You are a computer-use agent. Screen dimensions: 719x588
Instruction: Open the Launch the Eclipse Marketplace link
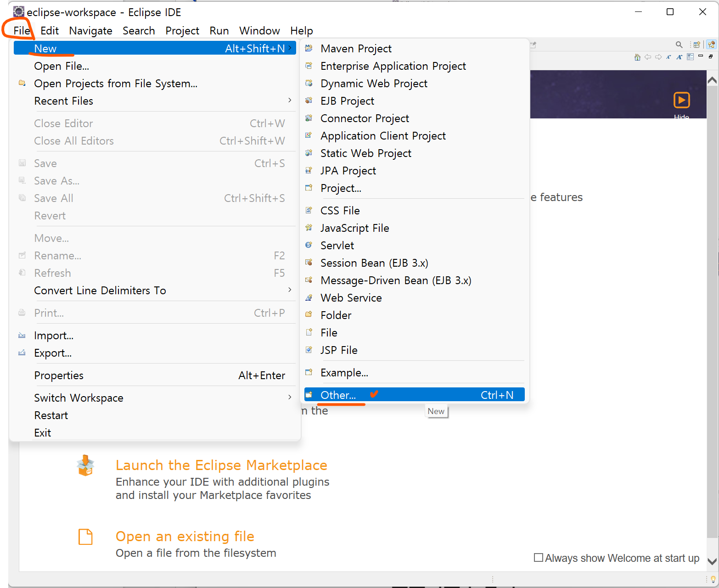point(221,465)
